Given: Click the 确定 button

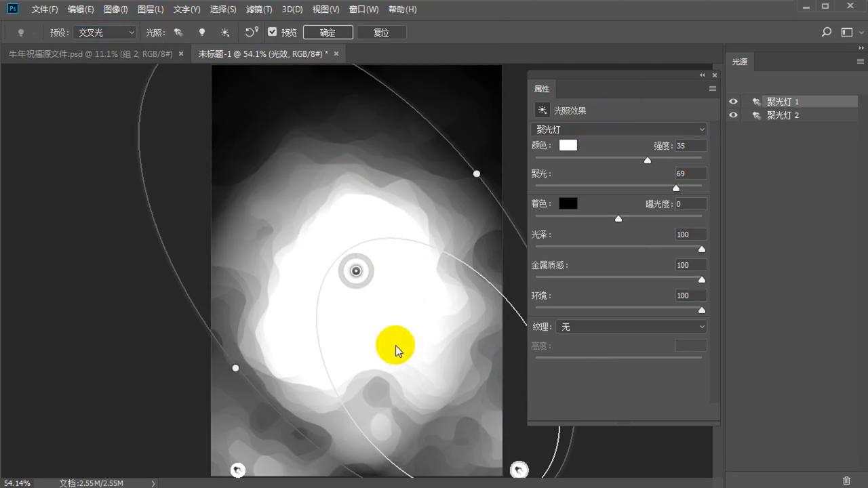Looking at the screenshot, I should pos(328,33).
